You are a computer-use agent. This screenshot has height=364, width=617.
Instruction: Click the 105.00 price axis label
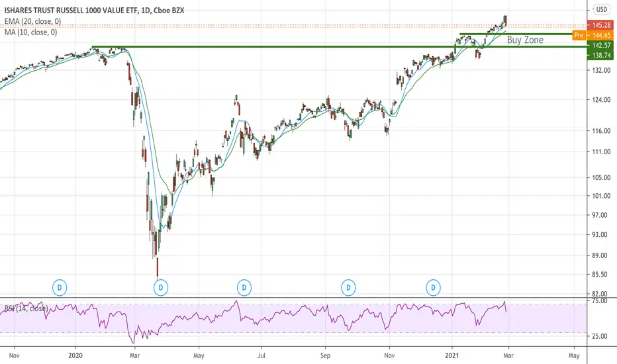[601, 178]
